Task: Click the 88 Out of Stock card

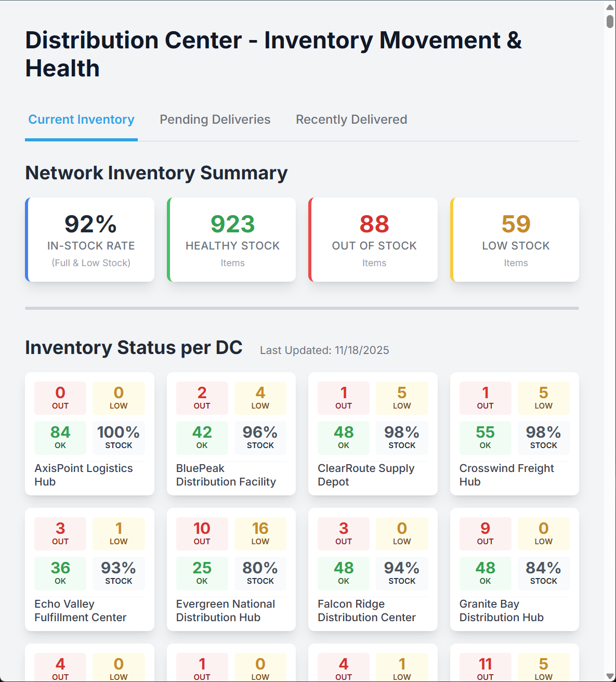Action: pos(373,239)
